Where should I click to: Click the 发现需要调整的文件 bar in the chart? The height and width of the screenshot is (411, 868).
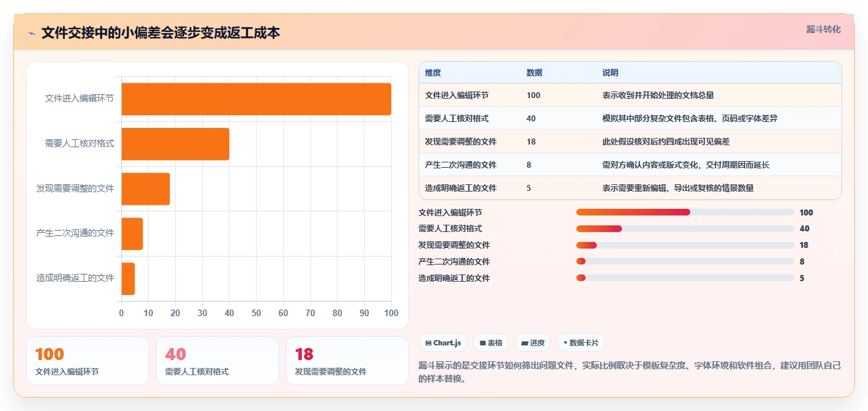click(x=145, y=189)
